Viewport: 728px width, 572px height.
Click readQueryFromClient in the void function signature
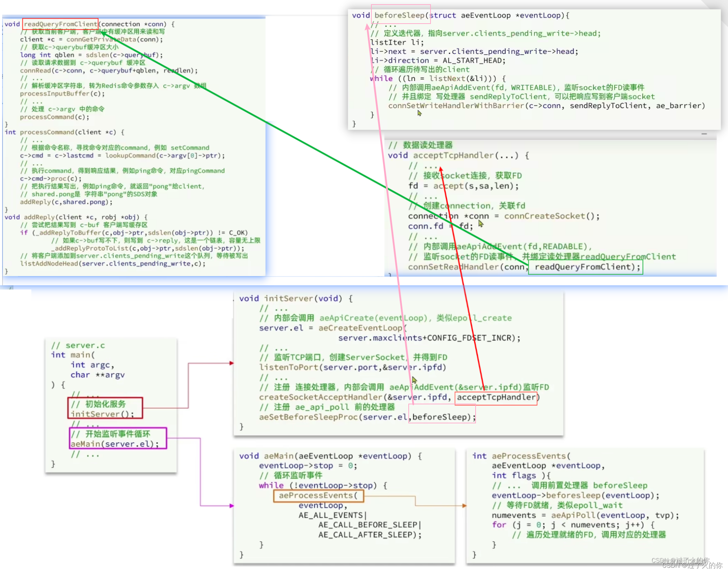point(60,24)
